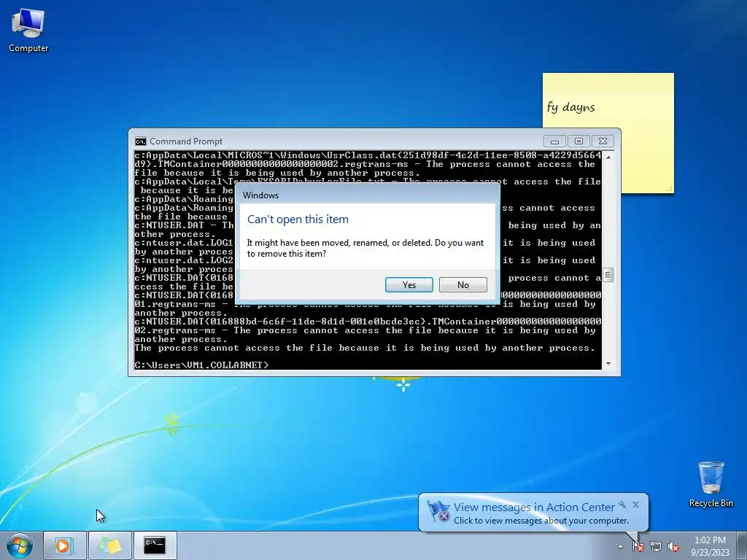Screen dimensions: 747x560
Task: Click the scroll down arrow in Command Prompt
Action: pyautogui.click(x=608, y=364)
